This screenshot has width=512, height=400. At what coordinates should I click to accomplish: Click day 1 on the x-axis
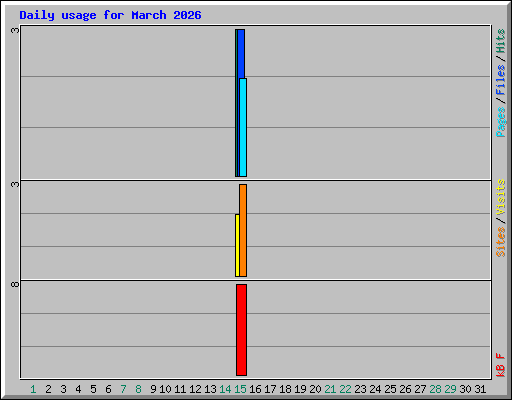(x=33, y=389)
